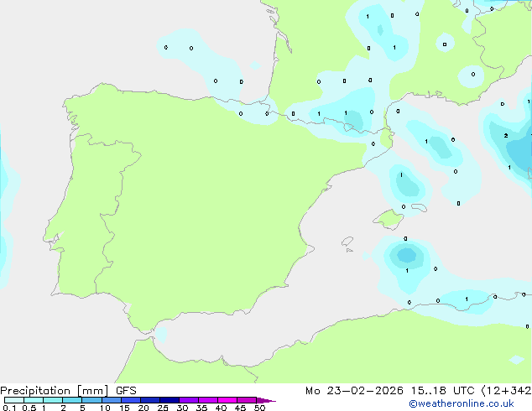Screen dimensions: 532x411
Task: Click the 2–5 mm legend swatch
Action: (72, 400)
